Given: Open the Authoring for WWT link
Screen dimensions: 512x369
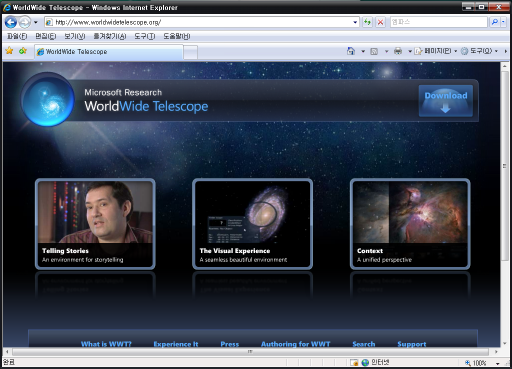Looking at the screenshot, I should 296,344.
